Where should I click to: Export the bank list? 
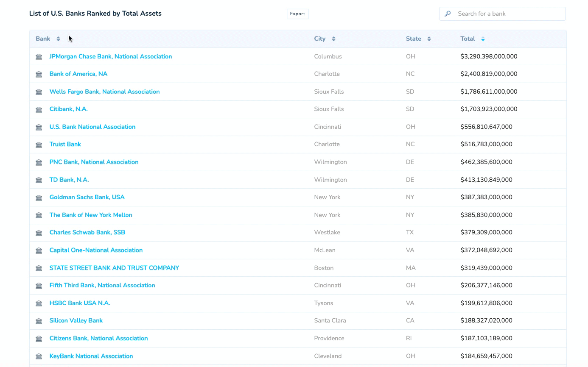(297, 14)
